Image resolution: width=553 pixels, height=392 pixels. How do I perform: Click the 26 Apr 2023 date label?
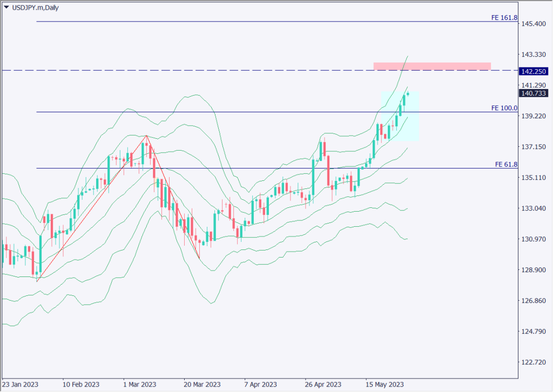pyautogui.click(x=323, y=384)
